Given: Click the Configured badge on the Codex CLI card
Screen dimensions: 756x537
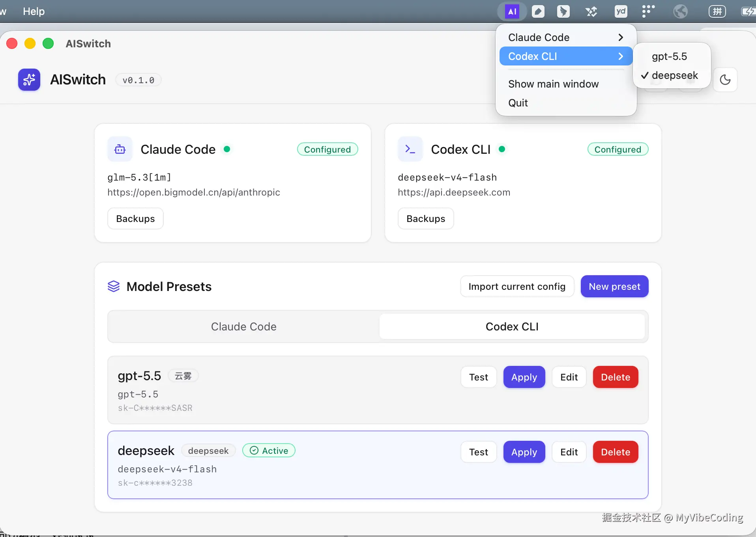Looking at the screenshot, I should pyautogui.click(x=618, y=149).
